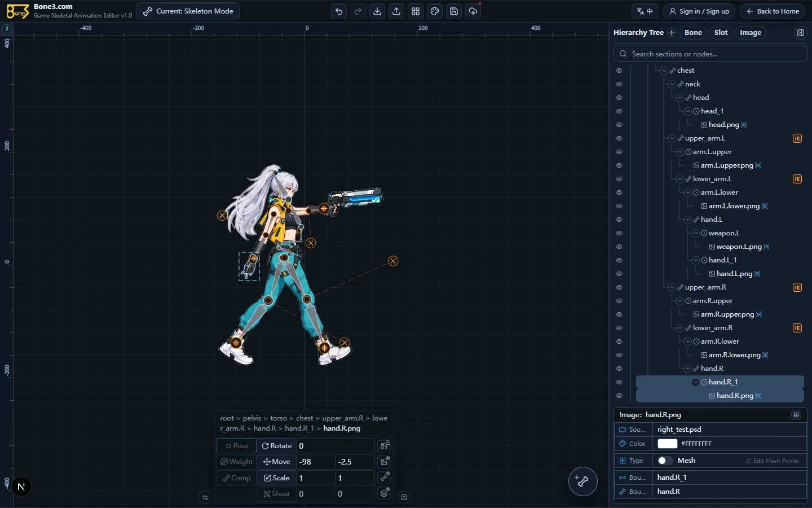Toggle bone visibility icon beside Scale row
812x508 pixels.
(385, 478)
